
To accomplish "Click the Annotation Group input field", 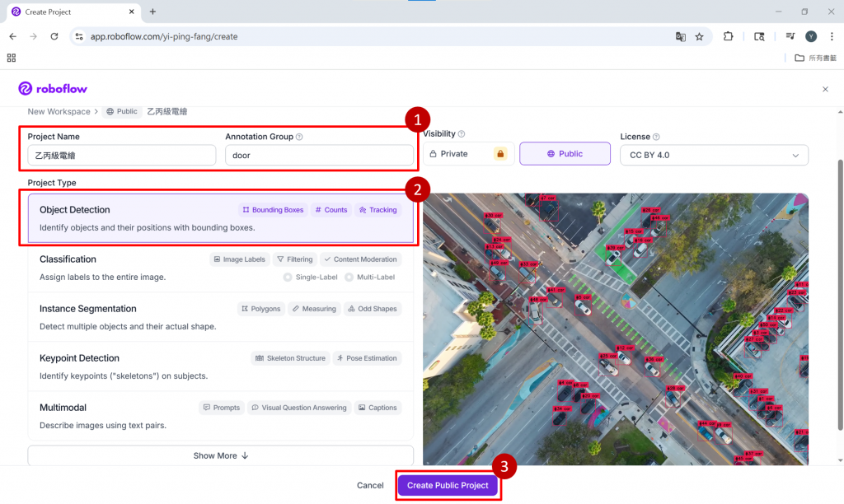I will tap(319, 156).
